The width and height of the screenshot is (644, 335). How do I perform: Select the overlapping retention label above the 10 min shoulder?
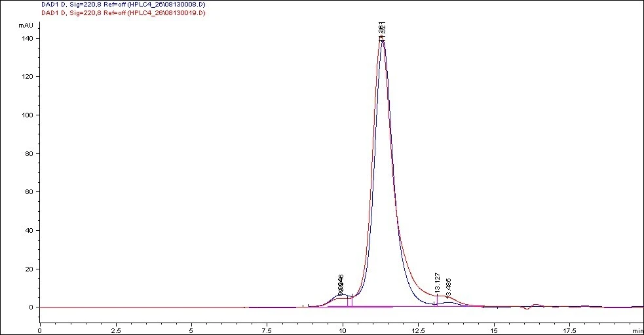point(341,284)
